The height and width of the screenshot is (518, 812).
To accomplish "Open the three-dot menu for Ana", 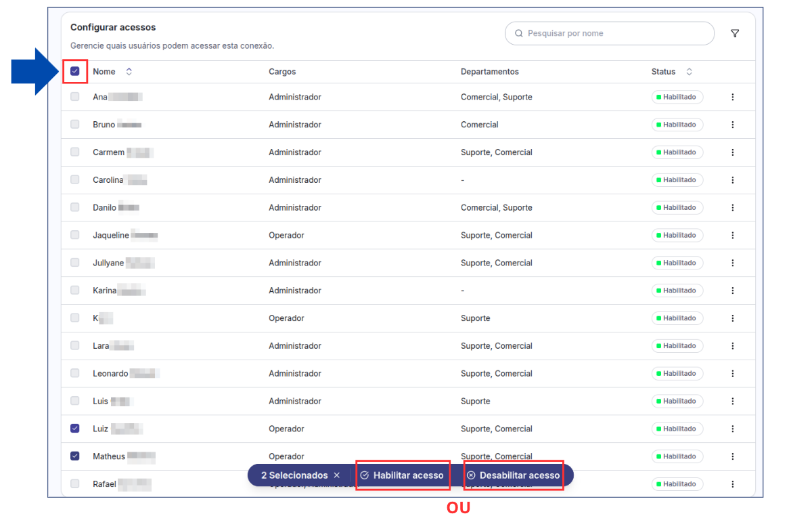I will point(732,97).
